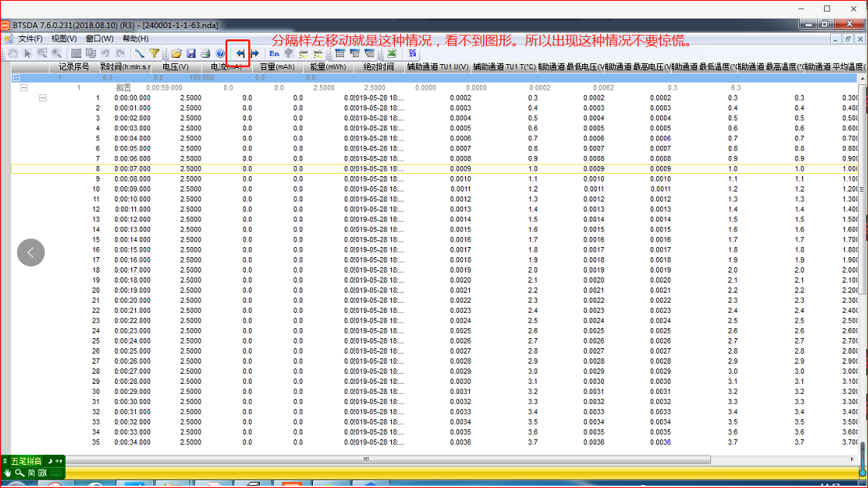
Task: Click the redo arrow icon
Action: tap(120, 53)
